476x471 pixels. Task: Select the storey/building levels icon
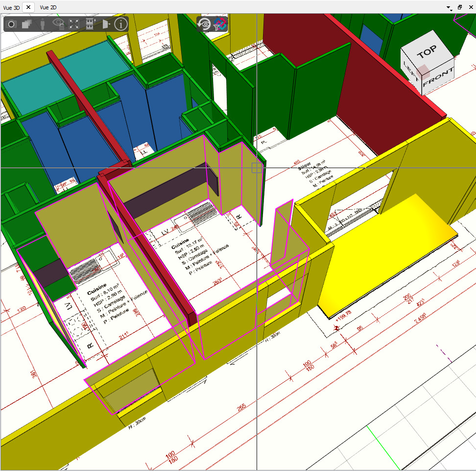90,24
